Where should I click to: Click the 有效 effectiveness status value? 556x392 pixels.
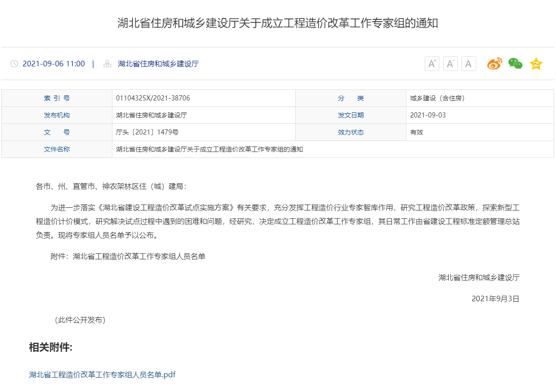[416, 132]
